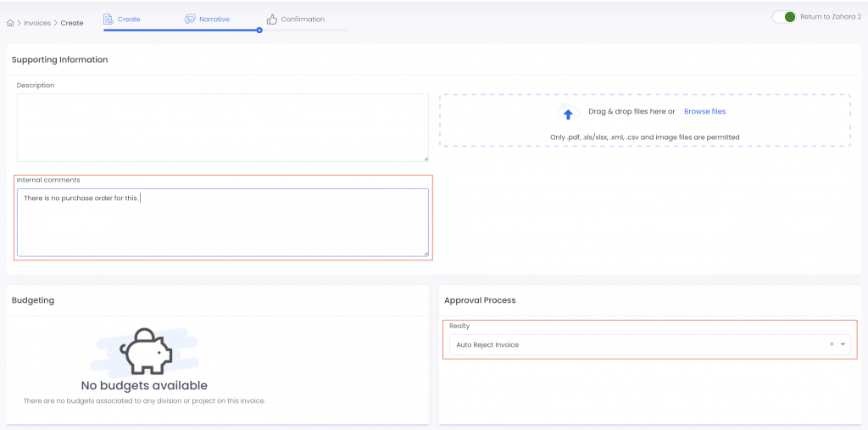Click the Description field label

click(x=36, y=86)
